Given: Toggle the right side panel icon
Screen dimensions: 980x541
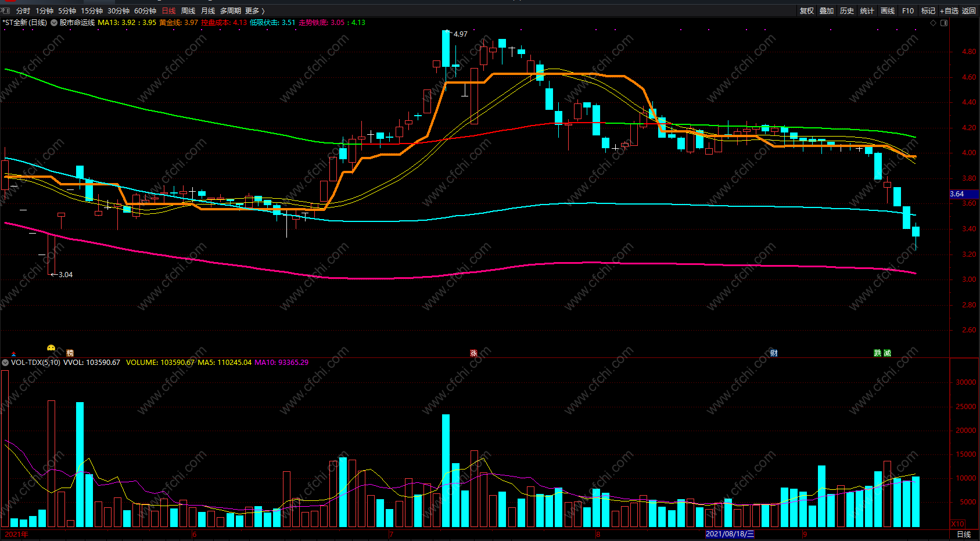Looking at the screenshot, I should [x=944, y=23].
